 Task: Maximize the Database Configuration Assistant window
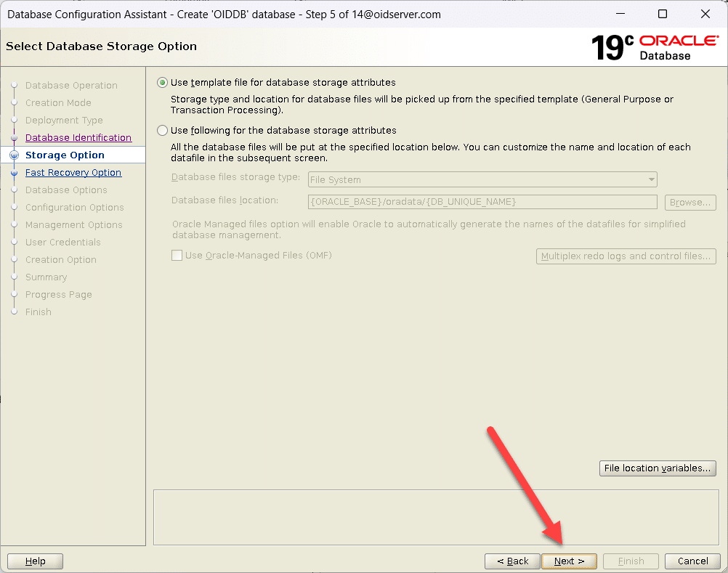point(663,15)
